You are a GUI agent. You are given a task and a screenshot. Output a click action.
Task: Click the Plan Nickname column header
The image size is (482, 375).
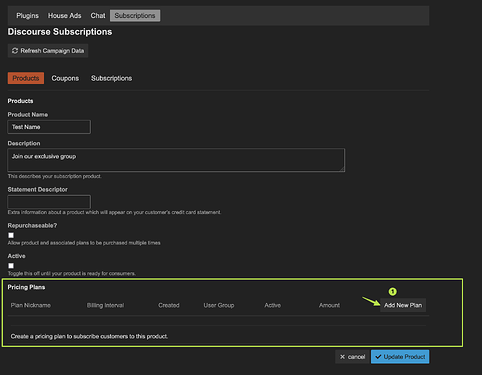31,305
